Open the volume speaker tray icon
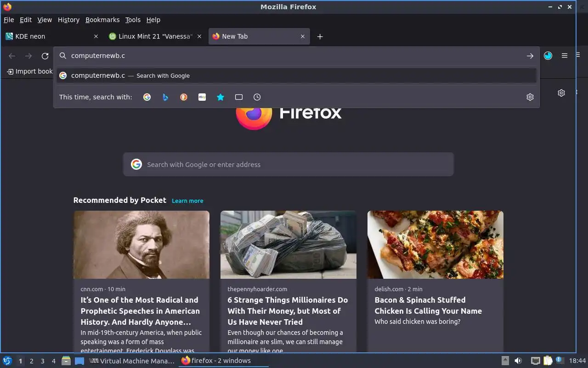588x368 pixels. point(518,361)
